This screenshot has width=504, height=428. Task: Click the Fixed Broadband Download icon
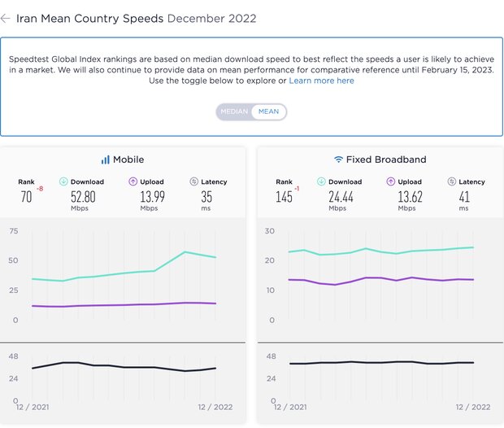(321, 181)
